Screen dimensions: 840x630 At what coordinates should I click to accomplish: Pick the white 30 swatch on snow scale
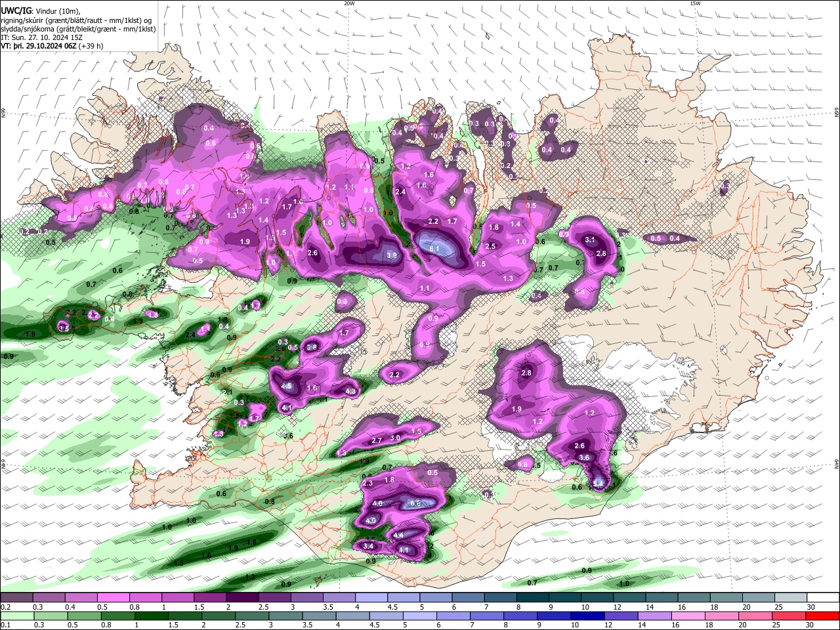(x=823, y=598)
